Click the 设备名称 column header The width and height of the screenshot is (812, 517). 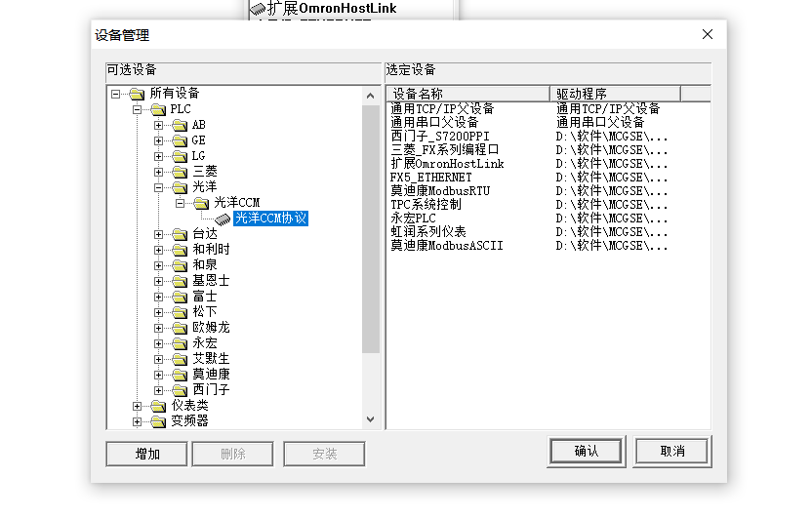click(467, 94)
